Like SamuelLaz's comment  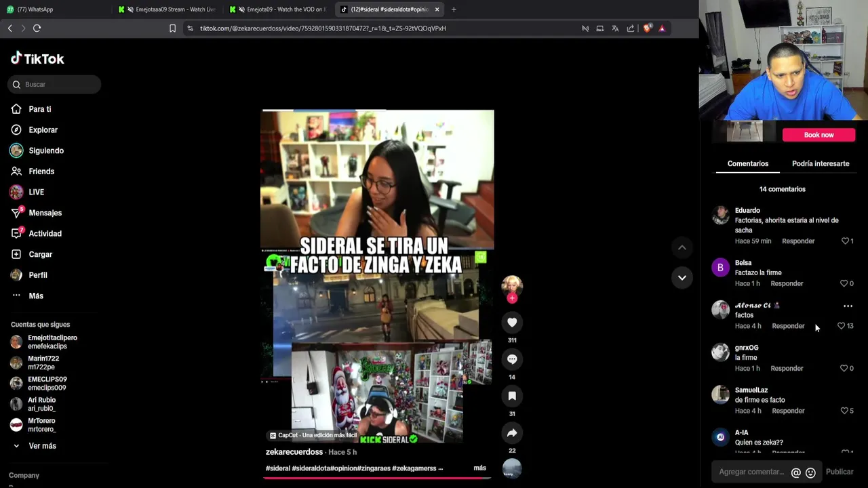[x=844, y=411]
